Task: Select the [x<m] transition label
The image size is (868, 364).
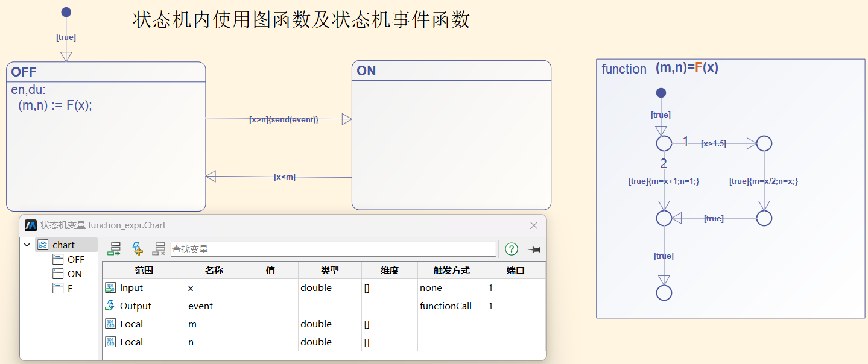Action: tap(285, 177)
